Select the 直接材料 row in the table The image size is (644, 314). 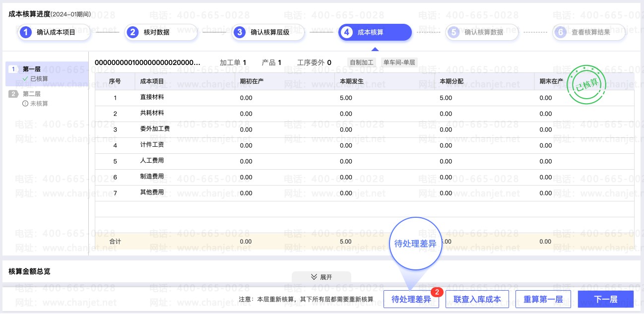pos(364,98)
